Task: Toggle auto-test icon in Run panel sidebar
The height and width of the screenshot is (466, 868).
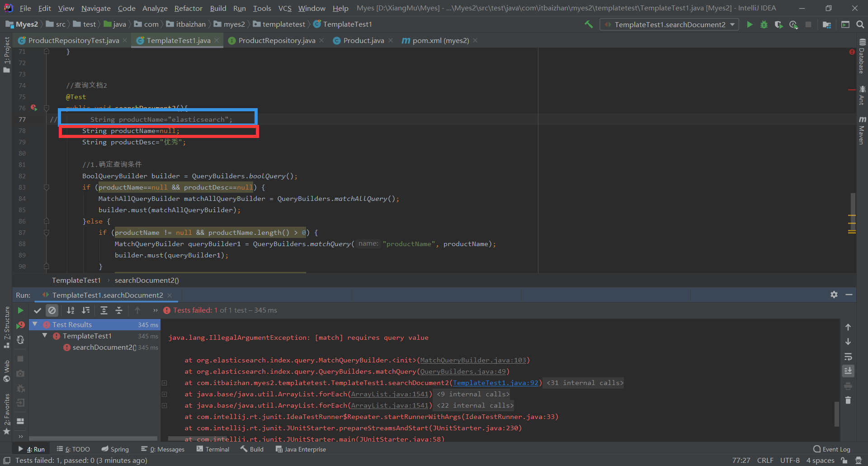Action: pyautogui.click(x=20, y=340)
